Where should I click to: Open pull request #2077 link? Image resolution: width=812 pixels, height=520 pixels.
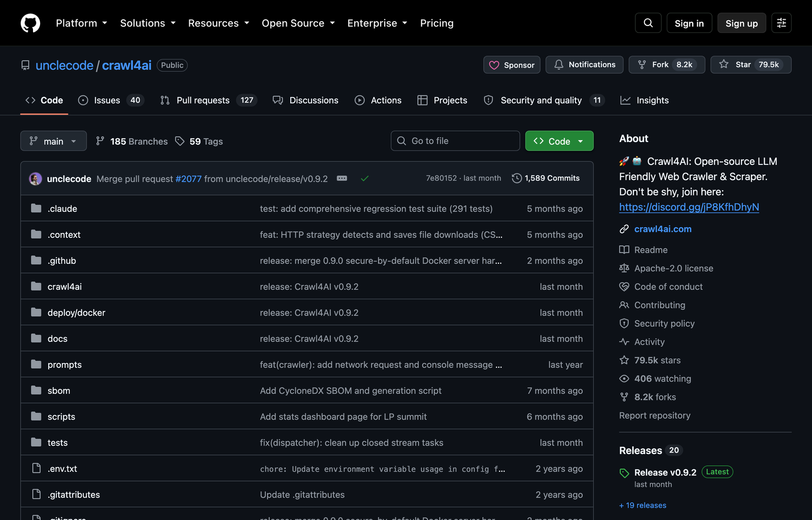(x=188, y=179)
